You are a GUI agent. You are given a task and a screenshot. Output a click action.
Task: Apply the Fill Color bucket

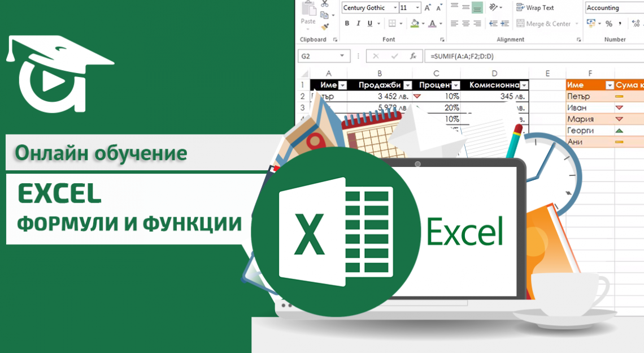(x=415, y=23)
